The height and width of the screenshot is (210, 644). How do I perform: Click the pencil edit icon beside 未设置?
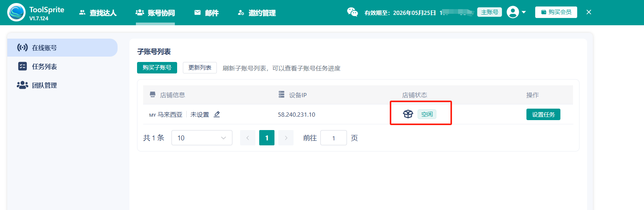click(x=217, y=114)
